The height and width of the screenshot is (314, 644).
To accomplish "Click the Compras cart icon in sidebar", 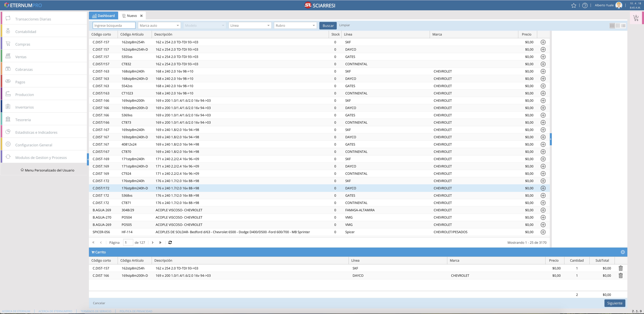I will pos(8,44).
